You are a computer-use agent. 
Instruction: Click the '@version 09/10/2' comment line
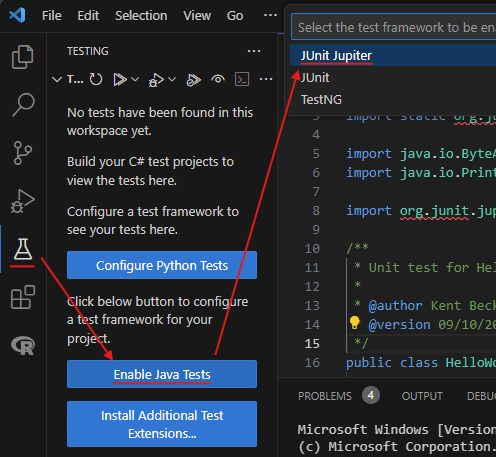pos(432,325)
